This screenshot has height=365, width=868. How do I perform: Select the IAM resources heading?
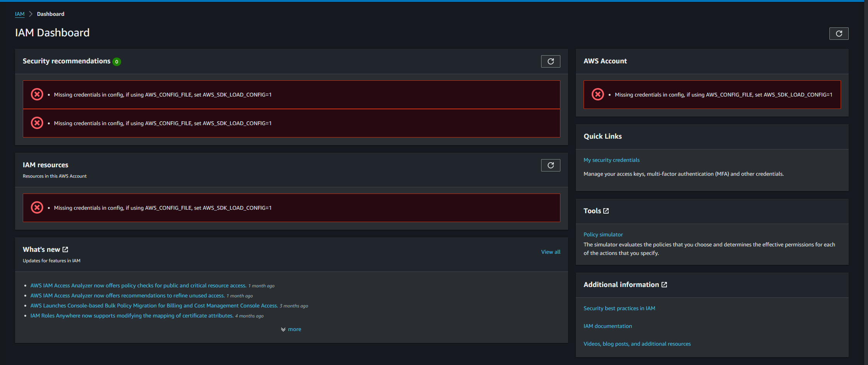coord(46,165)
